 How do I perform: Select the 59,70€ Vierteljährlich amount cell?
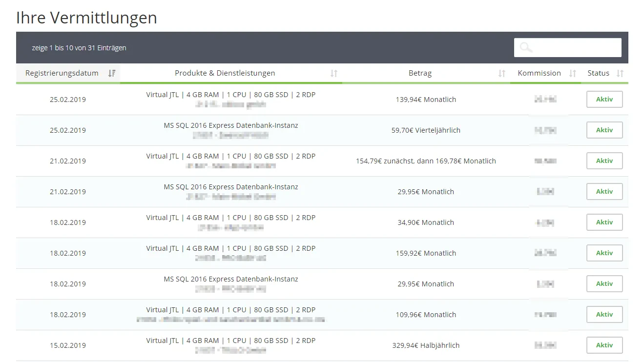click(426, 130)
